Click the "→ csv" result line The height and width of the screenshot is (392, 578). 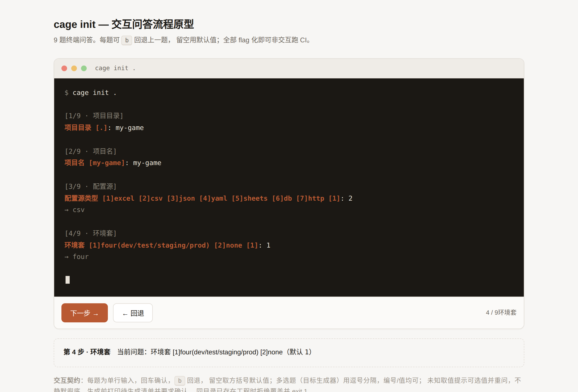[75, 210]
